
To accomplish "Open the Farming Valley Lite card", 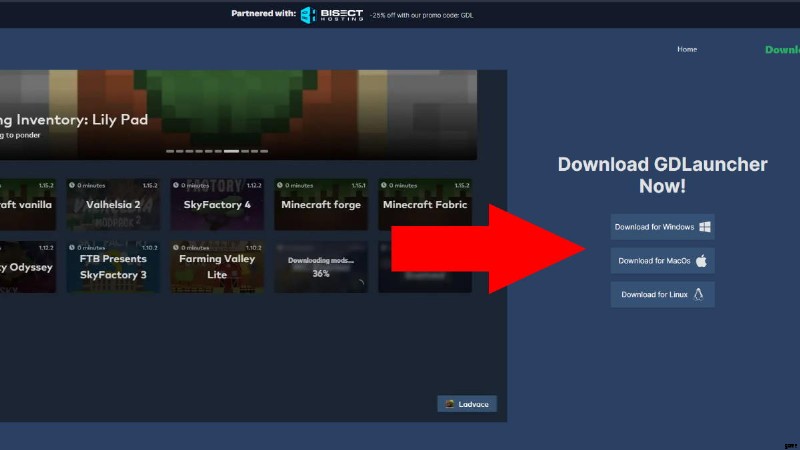I will (217, 267).
